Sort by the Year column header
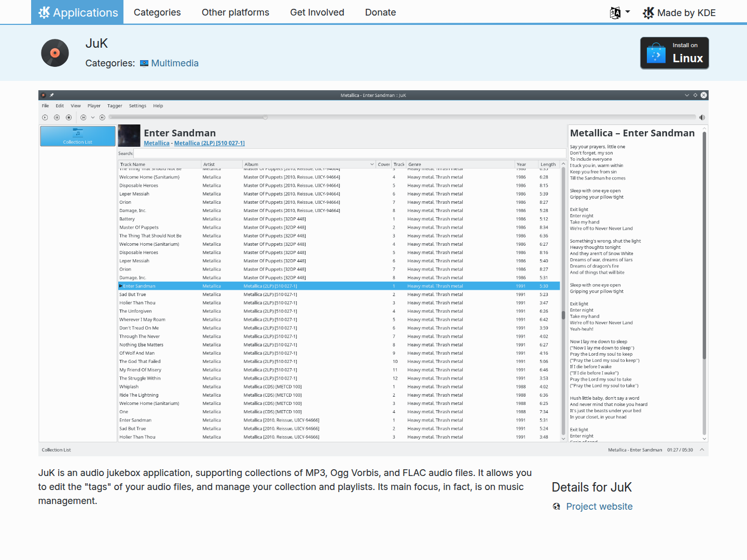747x560 pixels. 525,164
